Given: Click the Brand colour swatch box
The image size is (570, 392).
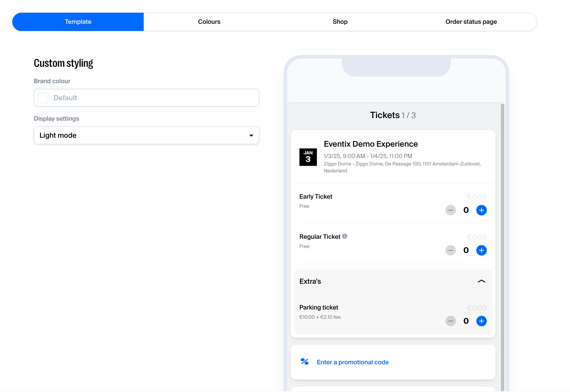Looking at the screenshot, I should 43,98.
